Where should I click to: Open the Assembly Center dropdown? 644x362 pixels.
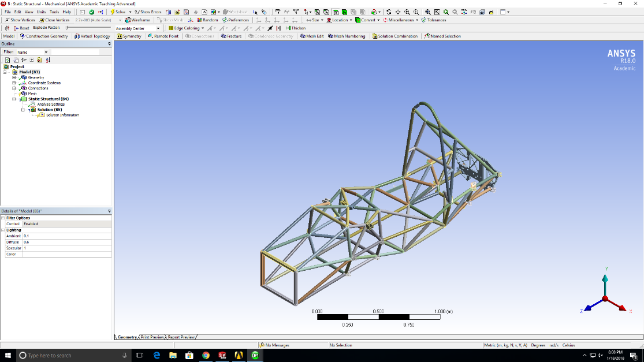(x=158, y=28)
